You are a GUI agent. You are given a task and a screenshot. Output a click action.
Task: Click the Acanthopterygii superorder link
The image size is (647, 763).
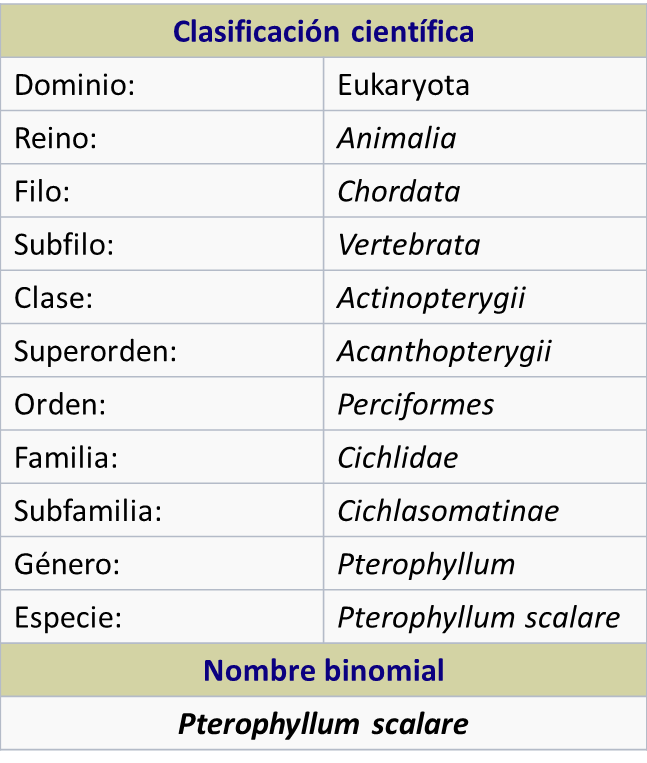point(444,351)
